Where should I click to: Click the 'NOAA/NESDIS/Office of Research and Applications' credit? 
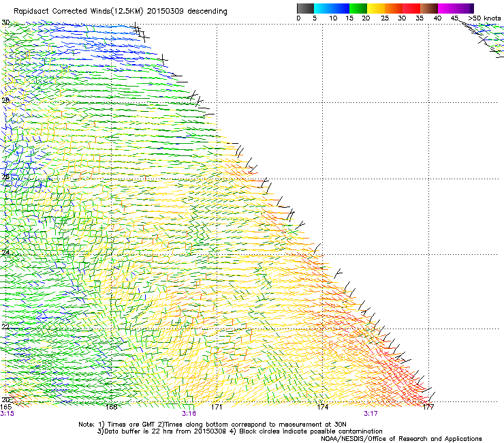pyautogui.click(x=401, y=439)
